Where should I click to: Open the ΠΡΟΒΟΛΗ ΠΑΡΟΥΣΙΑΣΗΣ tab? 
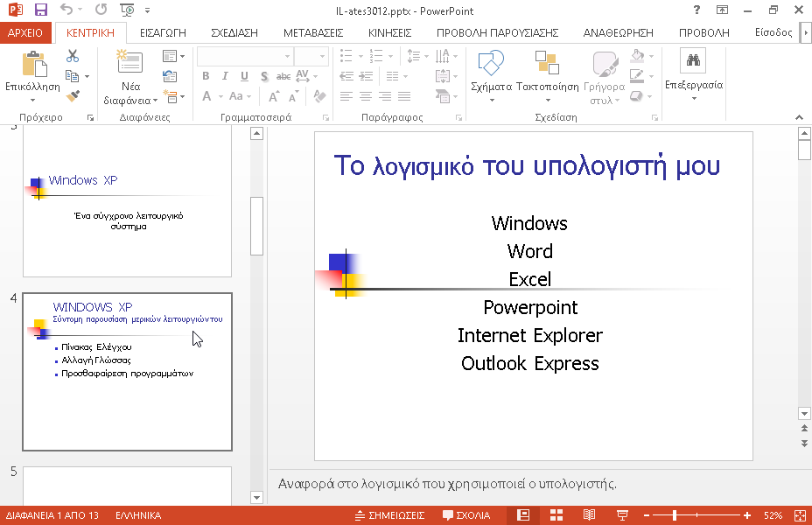[497, 32]
